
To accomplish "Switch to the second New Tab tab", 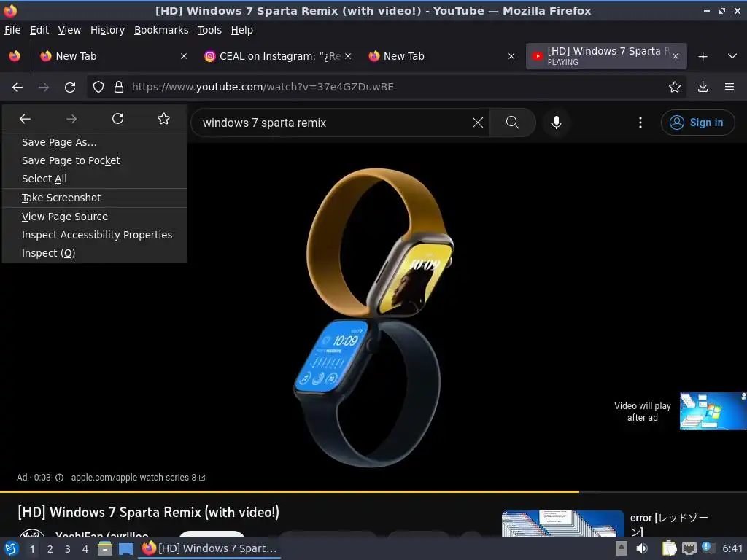I will click(x=441, y=56).
